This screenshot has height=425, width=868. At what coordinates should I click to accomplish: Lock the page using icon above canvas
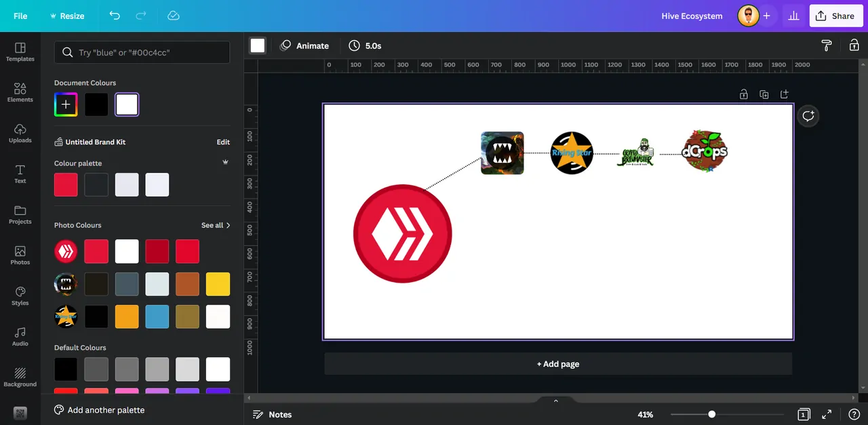point(744,94)
